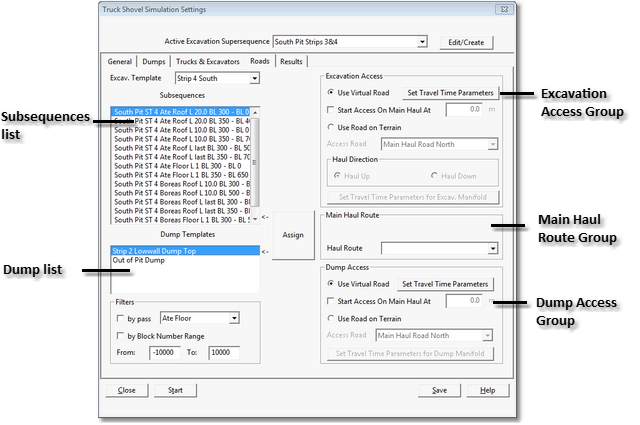Click Set Travel Time Parameters for Dump Manifold
Image resolution: width=640 pixels, height=425 pixels.
[x=410, y=354]
